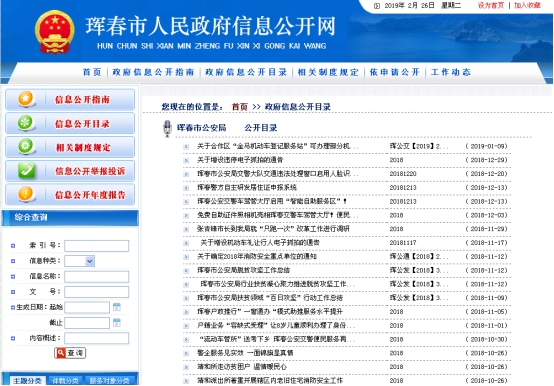Open article 户籍业务“容缺式受理”让8岁儿童
Viewport: 554px width, 386px height.
pyautogui.click(x=277, y=325)
